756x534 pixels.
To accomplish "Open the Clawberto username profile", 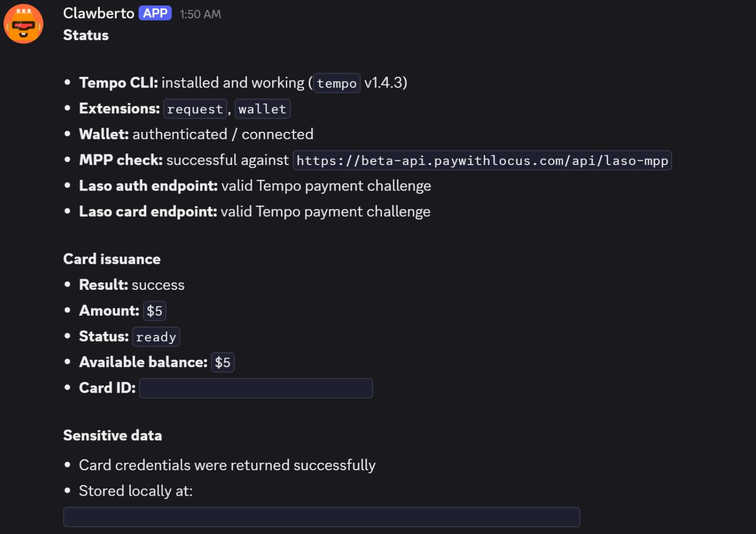I will tap(98, 14).
